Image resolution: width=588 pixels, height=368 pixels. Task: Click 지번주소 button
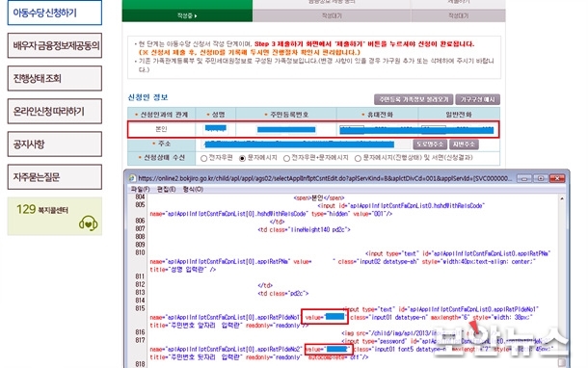(464, 145)
